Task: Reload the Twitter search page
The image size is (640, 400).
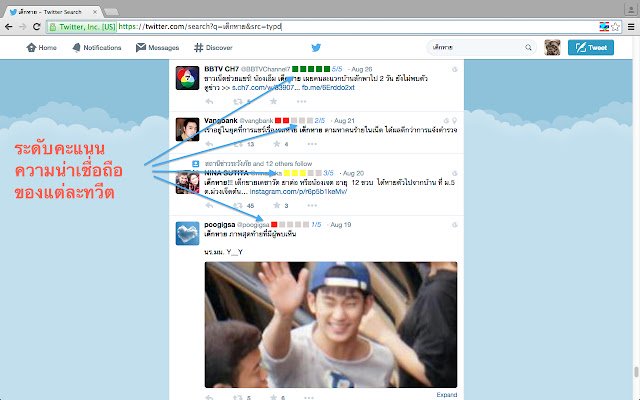Action: click(x=36, y=27)
